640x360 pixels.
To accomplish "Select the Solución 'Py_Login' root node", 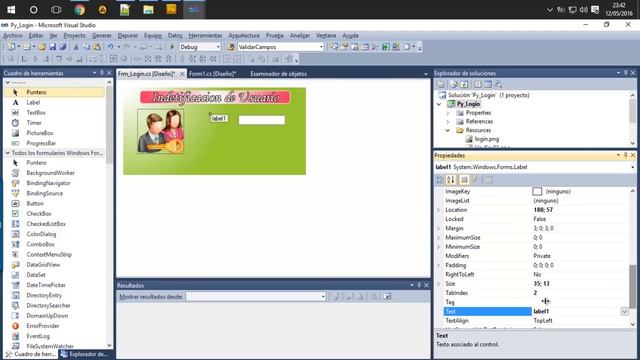I will point(488,95).
